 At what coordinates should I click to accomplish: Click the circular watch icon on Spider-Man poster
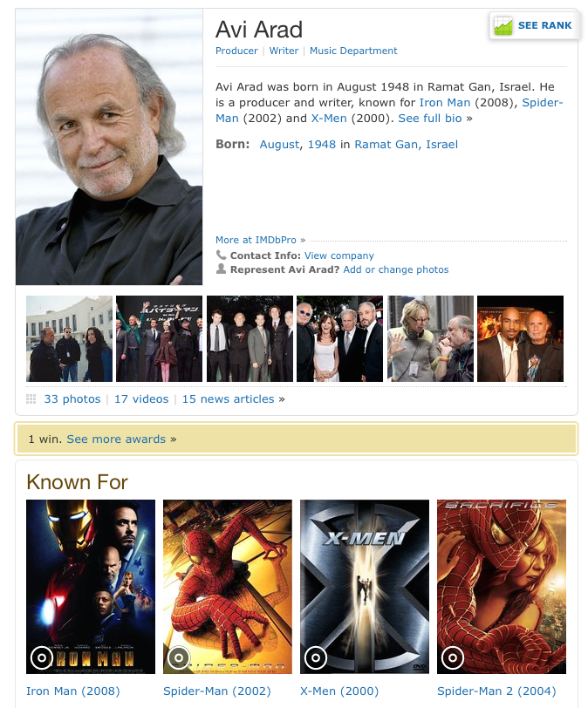pyautogui.click(x=179, y=658)
